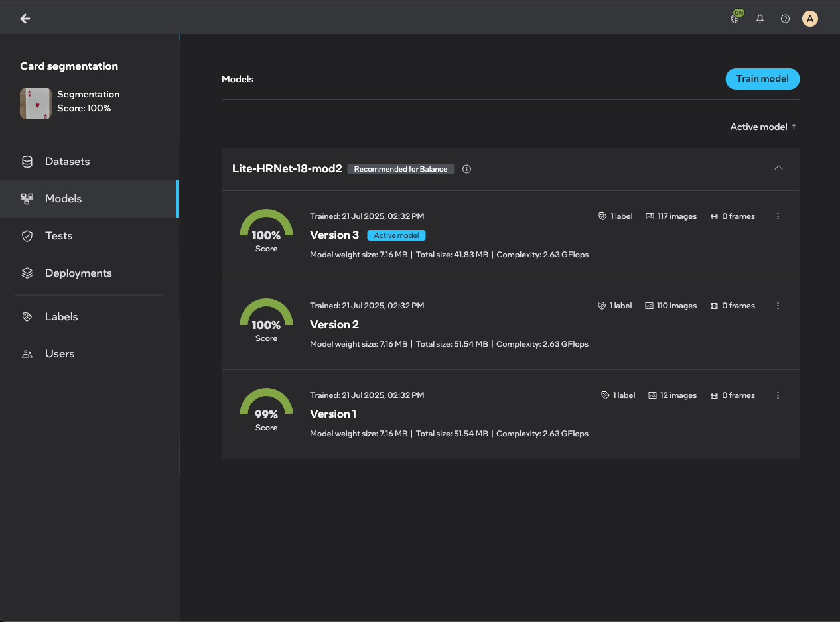840x622 pixels.
Task: Click the Train model button
Action: click(762, 79)
